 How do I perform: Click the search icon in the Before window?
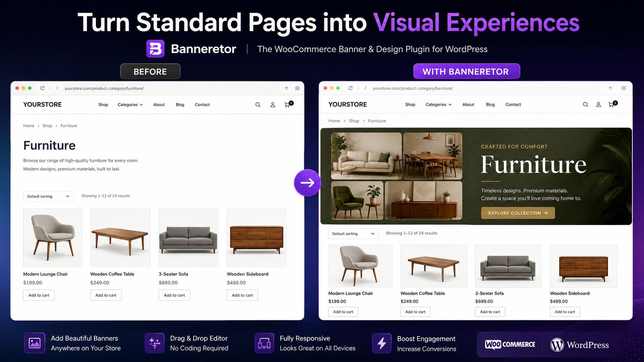click(x=258, y=105)
